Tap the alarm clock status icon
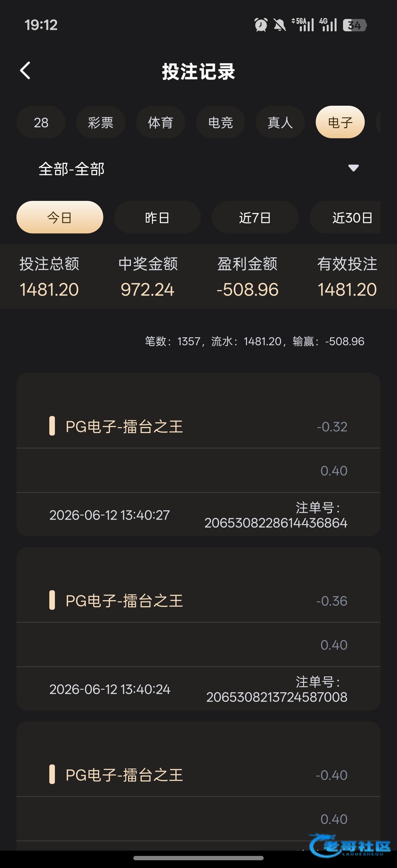 [261, 25]
